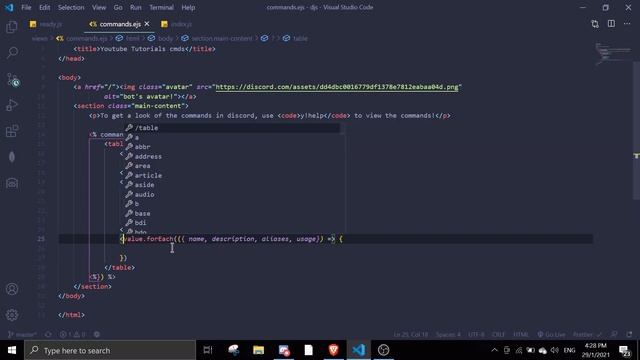Open the View menu

[x=99, y=7]
